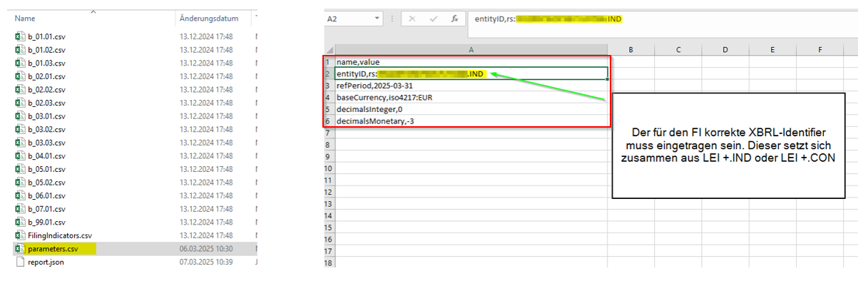Select the b_01.03.csv file icon
Viewport: 868px width, 281px height.
click(x=20, y=63)
